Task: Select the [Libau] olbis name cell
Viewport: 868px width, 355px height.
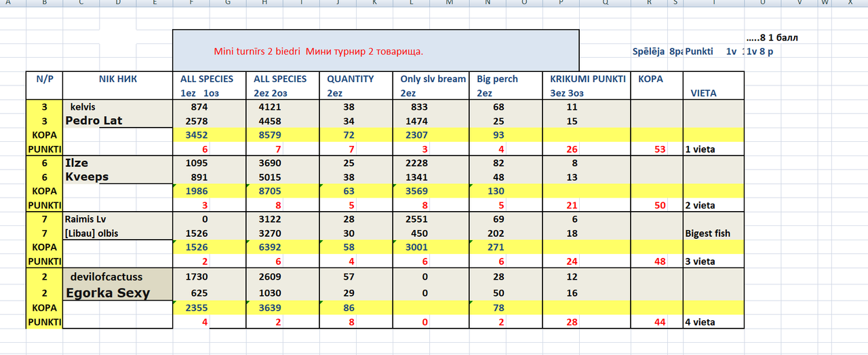Action: pyautogui.click(x=117, y=233)
